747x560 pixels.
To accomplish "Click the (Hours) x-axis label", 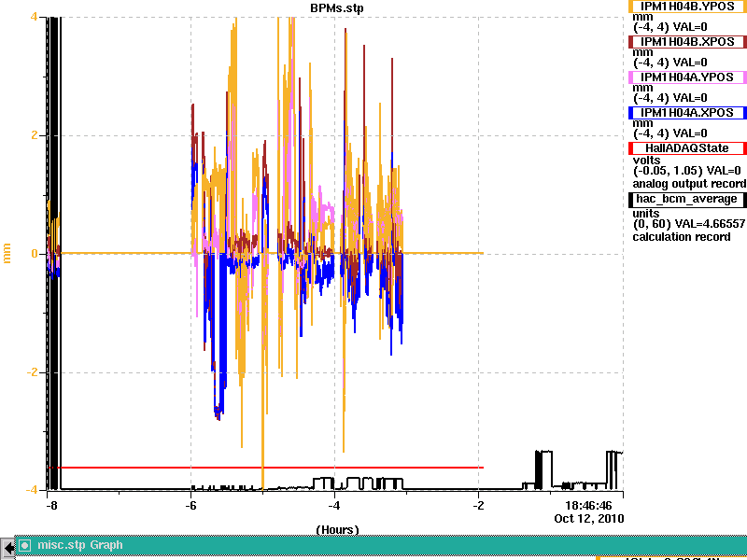I will click(x=337, y=529).
